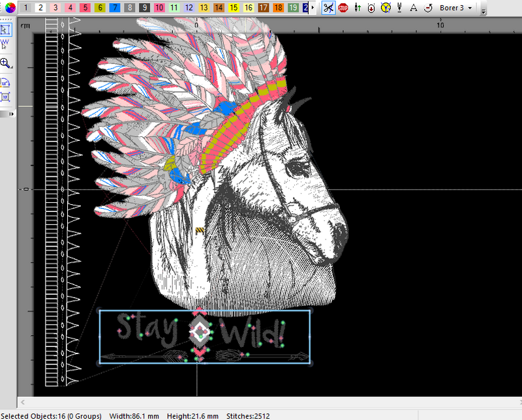This screenshot has width=522, height=420.
Task: Select the needle insertion icon
Action: click(401, 8)
